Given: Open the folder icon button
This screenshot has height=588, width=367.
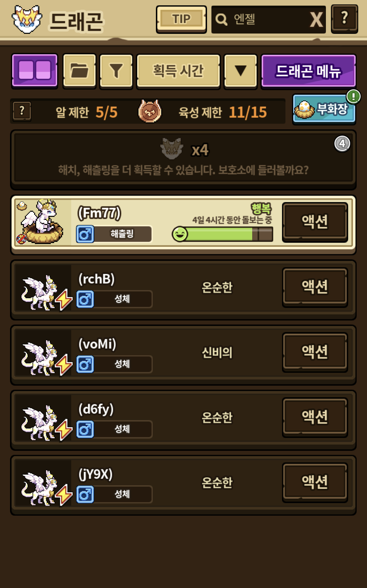Looking at the screenshot, I should coord(79,71).
